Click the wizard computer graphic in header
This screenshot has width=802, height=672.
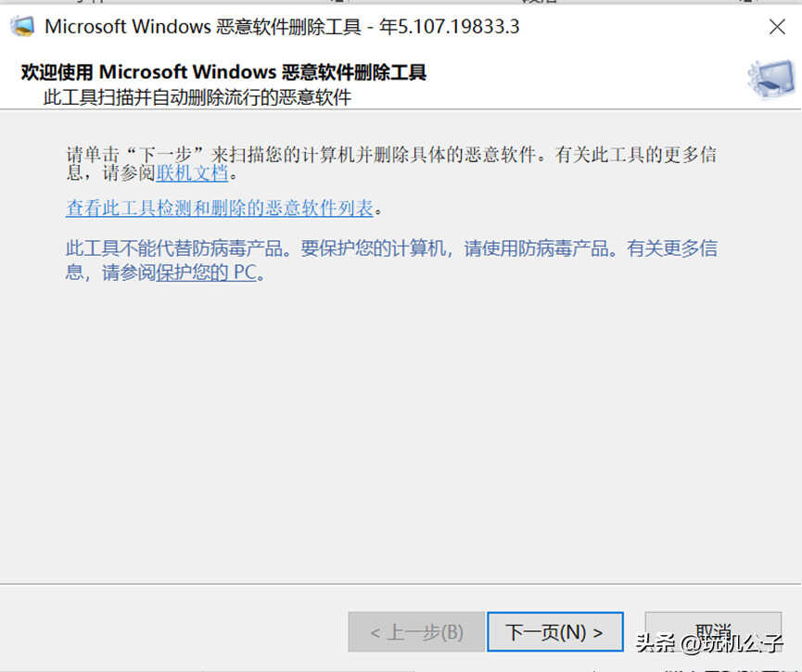772,80
